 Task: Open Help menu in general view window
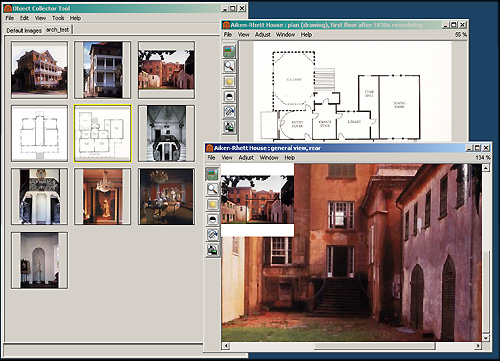tap(290, 157)
